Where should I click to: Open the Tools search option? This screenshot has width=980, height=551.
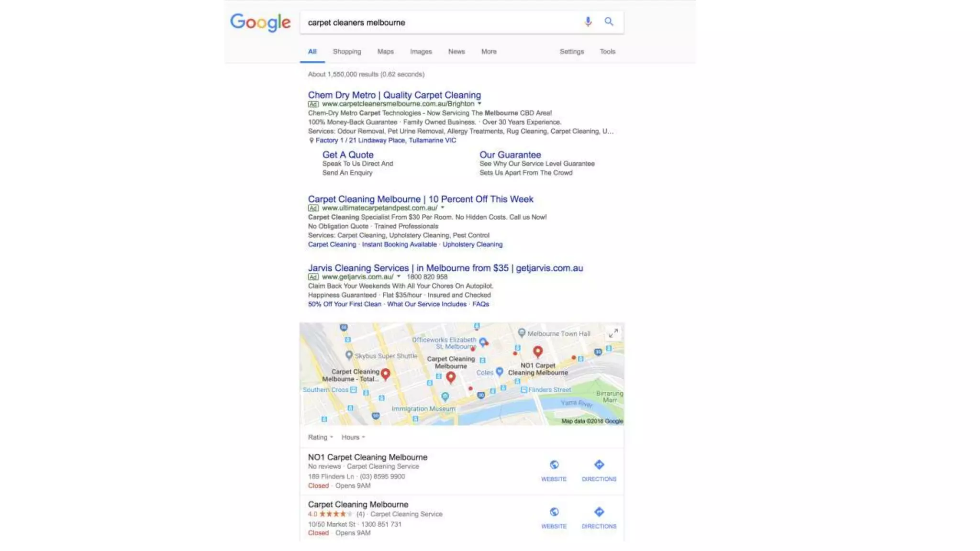607,52
